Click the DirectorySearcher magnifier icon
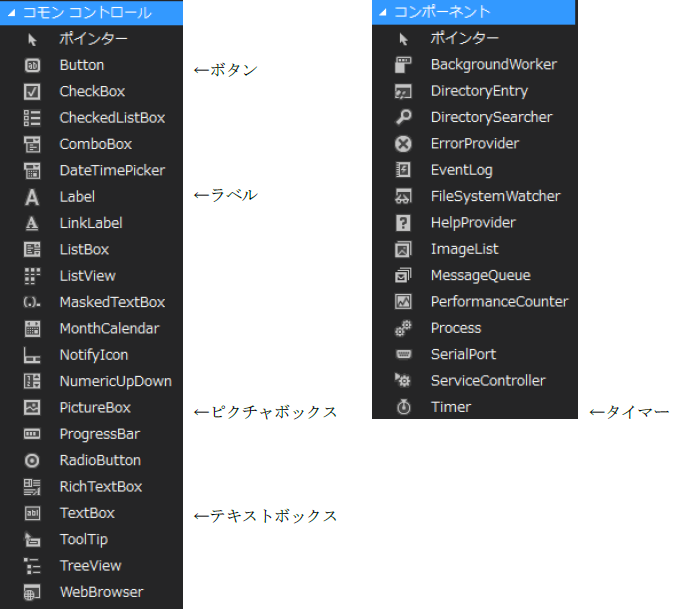674x610 pixels. coord(404,117)
